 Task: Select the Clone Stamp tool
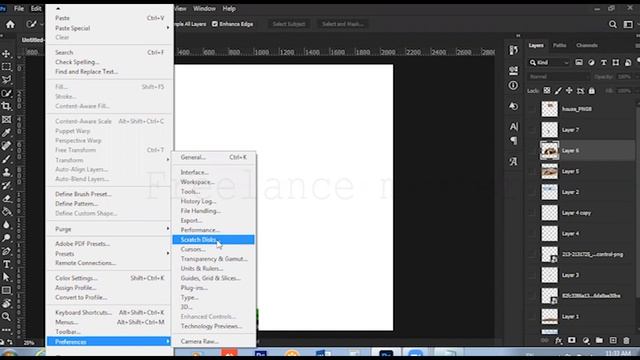[7, 172]
